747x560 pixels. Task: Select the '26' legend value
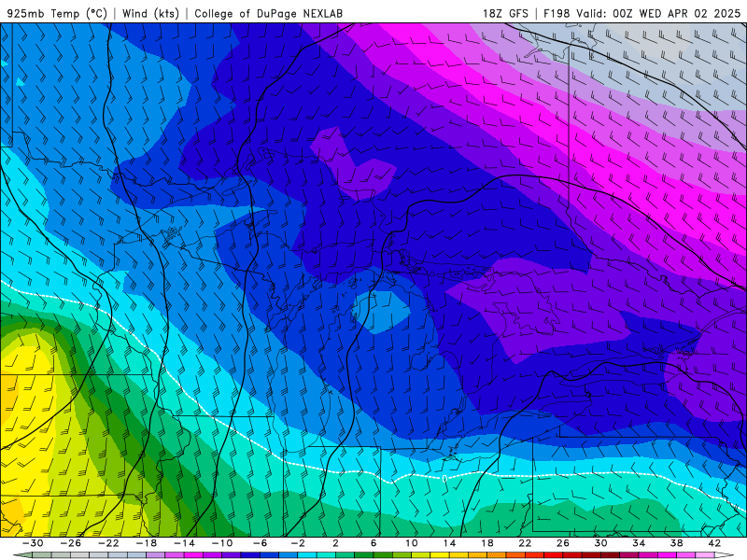tap(563, 543)
